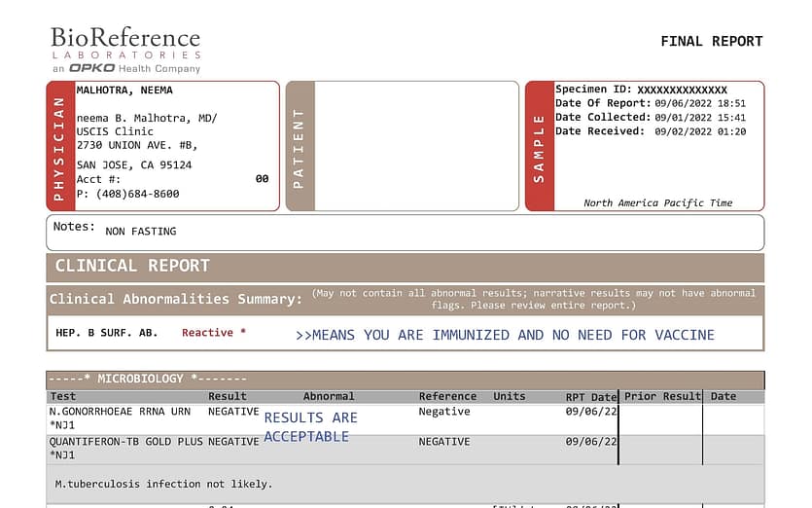This screenshot has width=812, height=508.
Task: Click the Reference column header
Action: coord(447,396)
